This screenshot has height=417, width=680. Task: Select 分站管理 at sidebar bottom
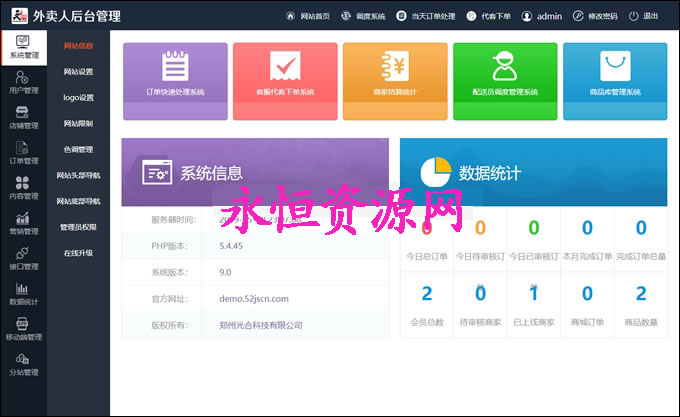23,364
